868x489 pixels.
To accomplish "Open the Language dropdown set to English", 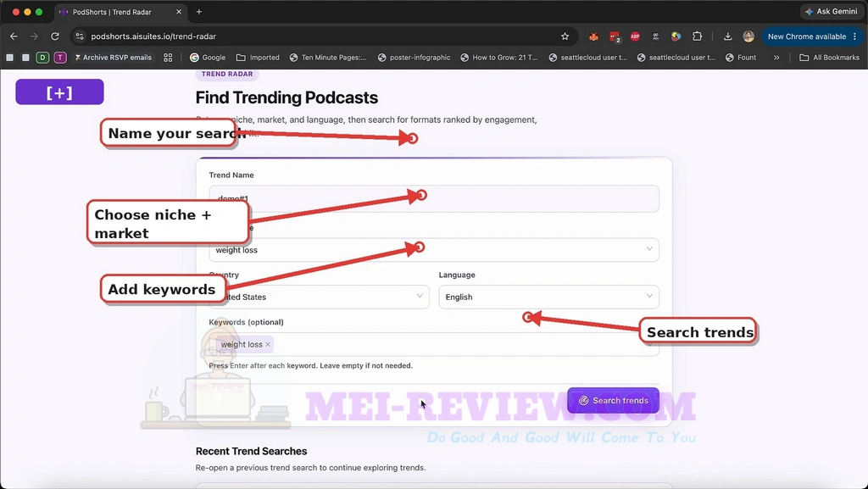I will (548, 297).
